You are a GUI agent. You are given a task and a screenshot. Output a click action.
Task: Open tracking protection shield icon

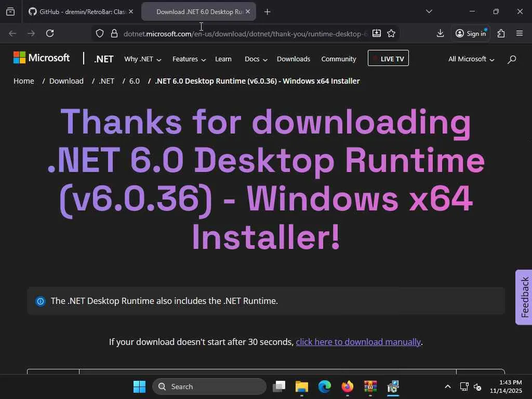point(99,33)
